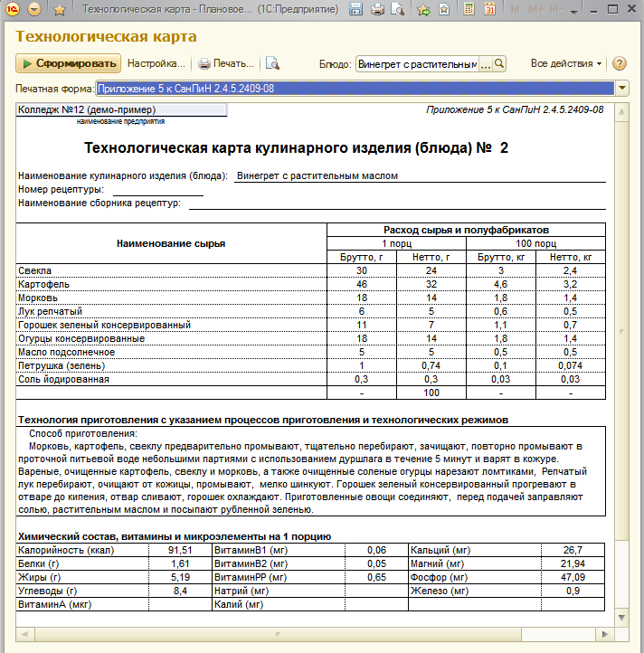Viewport: 644px width, 653px height.
Task: Click Расход сырья и полуфабрикатов header
Action: (466, 230)
